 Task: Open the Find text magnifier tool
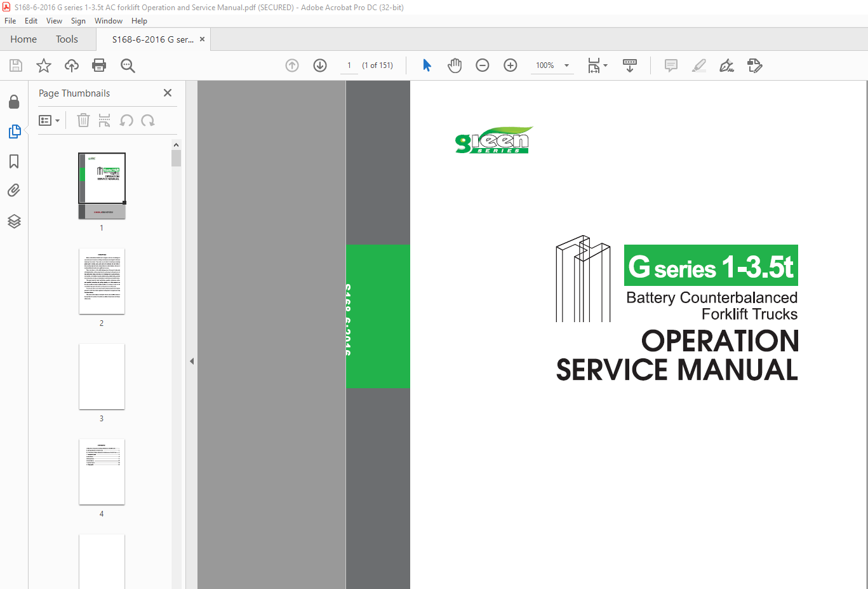click(x=128, y=65)
